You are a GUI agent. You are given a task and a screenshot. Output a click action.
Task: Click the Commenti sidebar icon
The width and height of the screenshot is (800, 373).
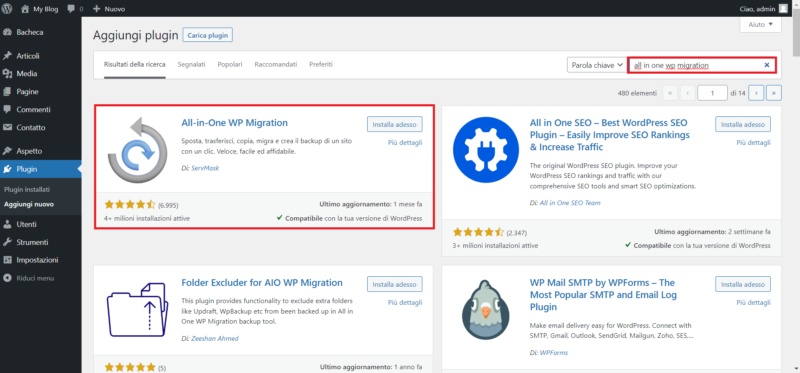click(x=7, y=110)
